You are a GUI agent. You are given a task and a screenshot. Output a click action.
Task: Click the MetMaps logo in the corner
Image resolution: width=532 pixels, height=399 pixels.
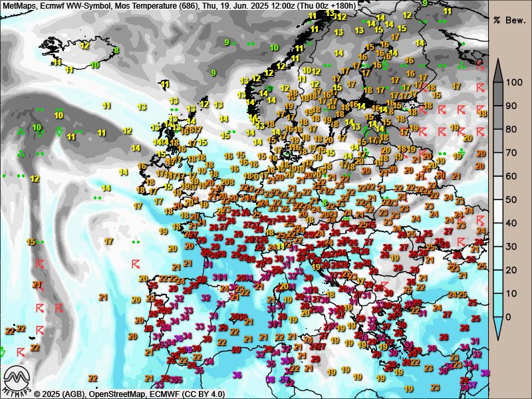point(17,380)
